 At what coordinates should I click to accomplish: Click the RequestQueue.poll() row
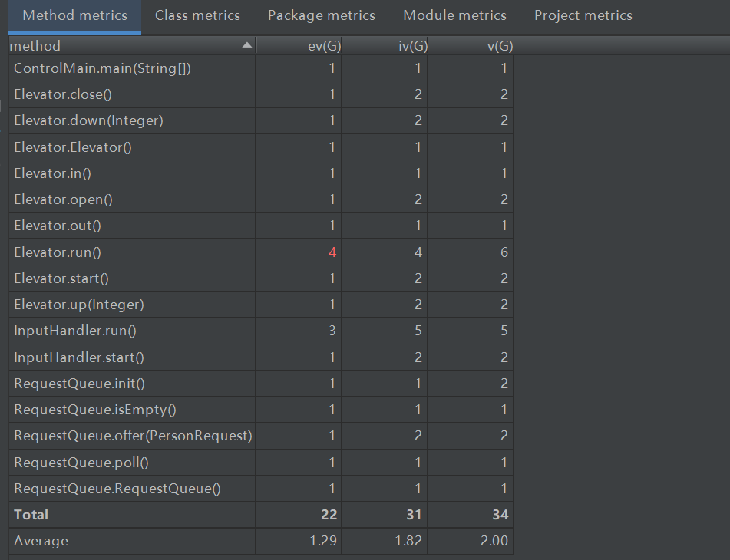pos(81,462)
